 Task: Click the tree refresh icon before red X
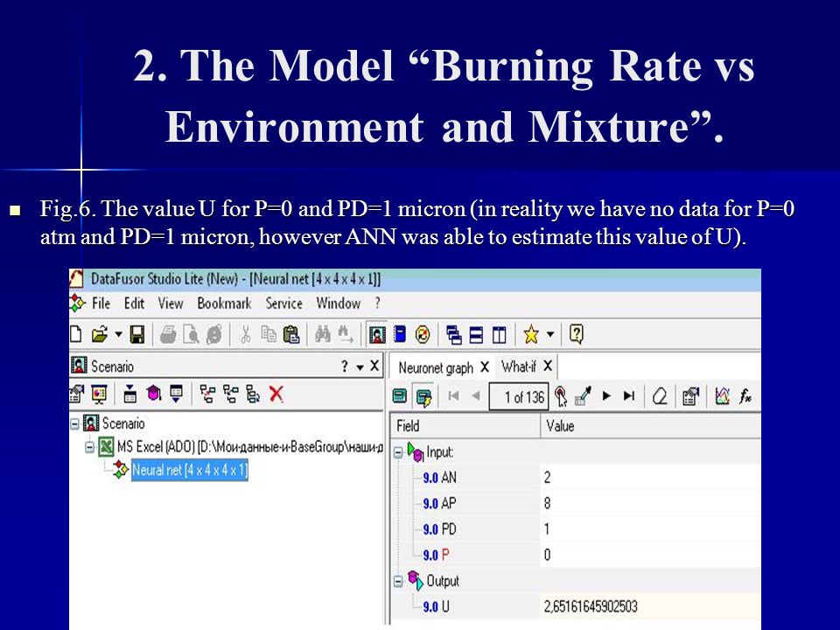pos(254,395)
